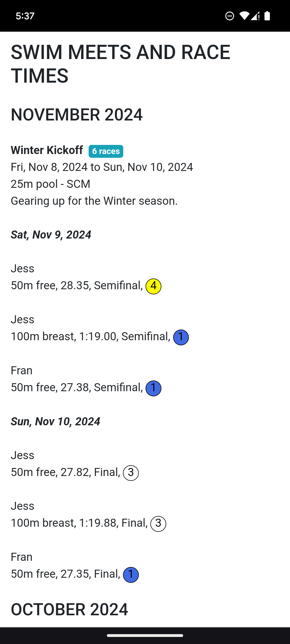
Task: Tap the OCTOBER 2024 section heading
Action: click(x=69, y=609)
